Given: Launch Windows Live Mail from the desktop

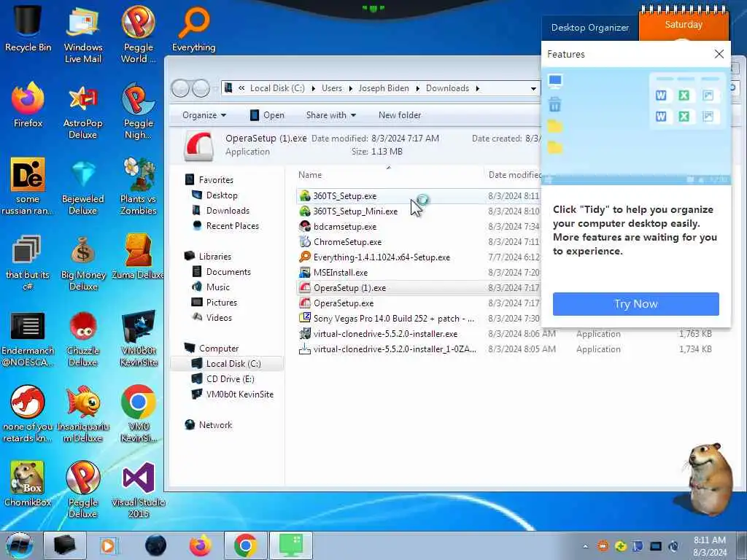Looking at the screenshot, I should click(x=83, y=34).
